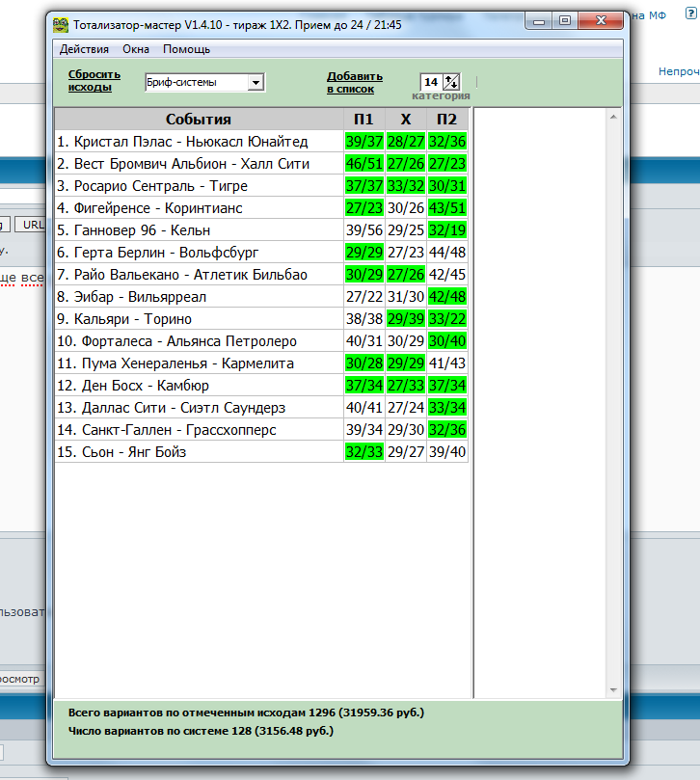Click the scroll down arrow in right panel
Screen dimensions: 700x780
[x=613, y=690]
